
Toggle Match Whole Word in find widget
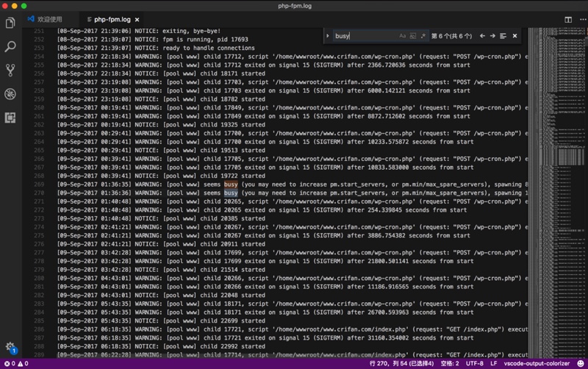(412, 36)
